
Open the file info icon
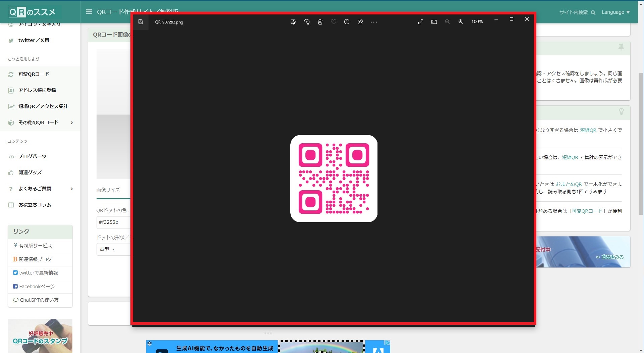(x=347, y=22)
